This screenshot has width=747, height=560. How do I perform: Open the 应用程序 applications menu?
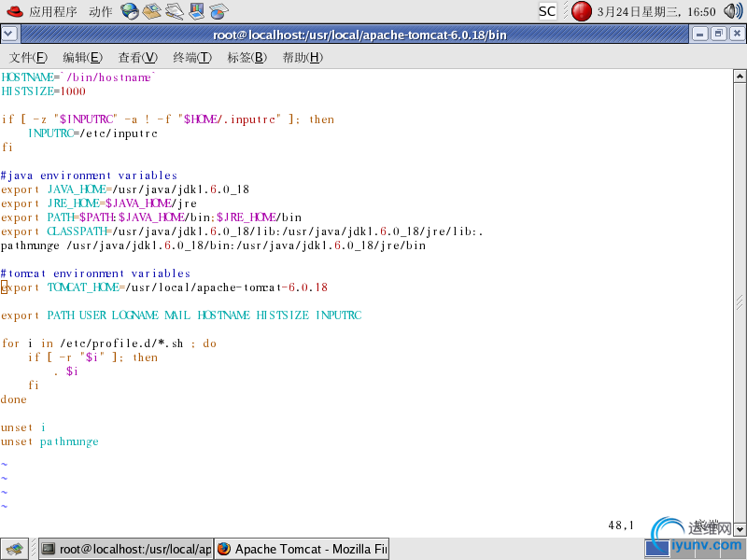coord(53,11)
